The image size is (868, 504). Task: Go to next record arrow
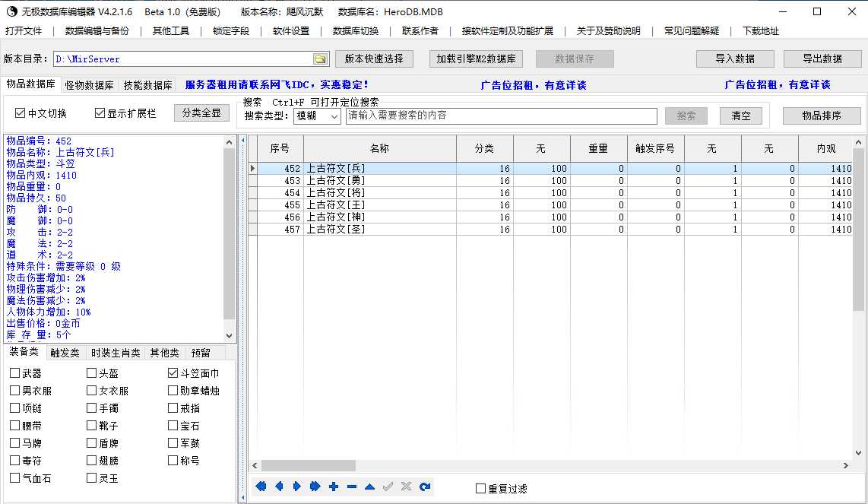[297, 487]
